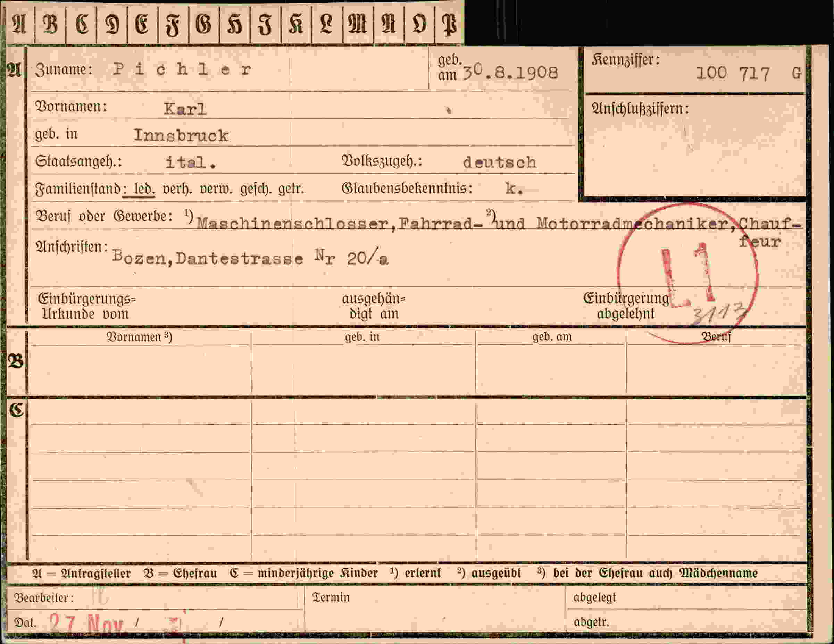Image resolution: width=834 pixels, height=644 pixels.
Task: Click the birthplace "Innsbruck"
Action: tap(181, 135)
